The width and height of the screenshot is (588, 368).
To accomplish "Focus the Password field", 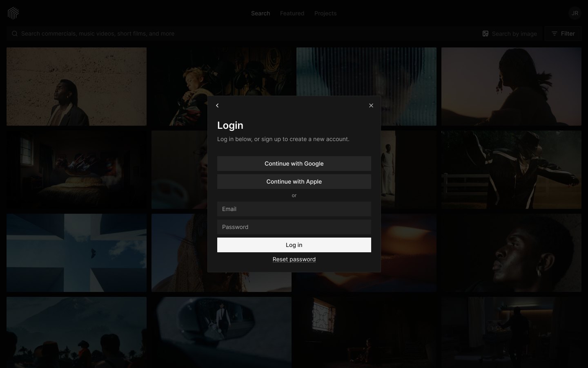I will [294, 227].
